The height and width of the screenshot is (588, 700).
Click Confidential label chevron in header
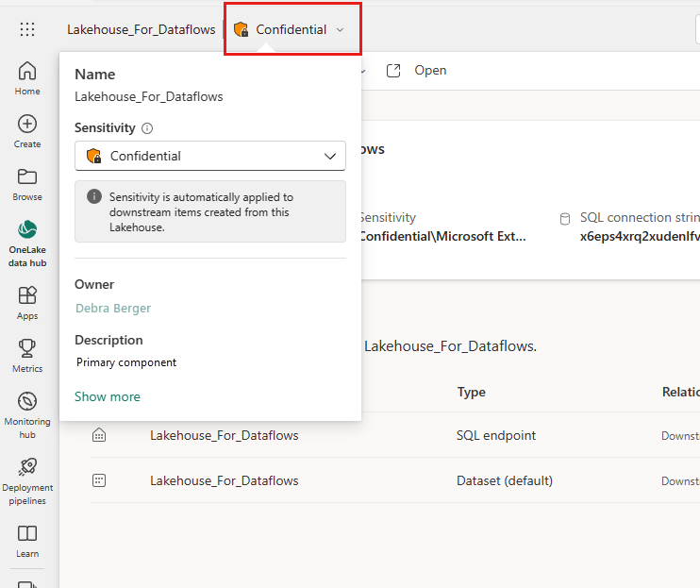(340, 29)
